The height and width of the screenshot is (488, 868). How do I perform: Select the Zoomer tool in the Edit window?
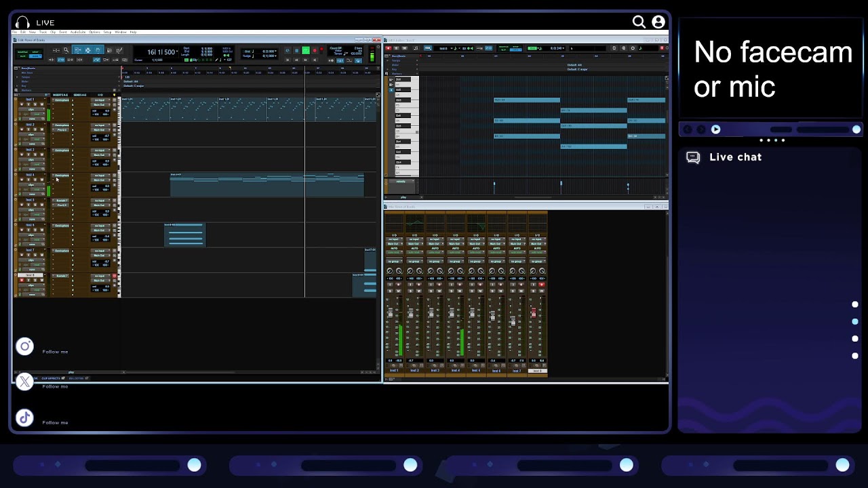coord(66,50)
